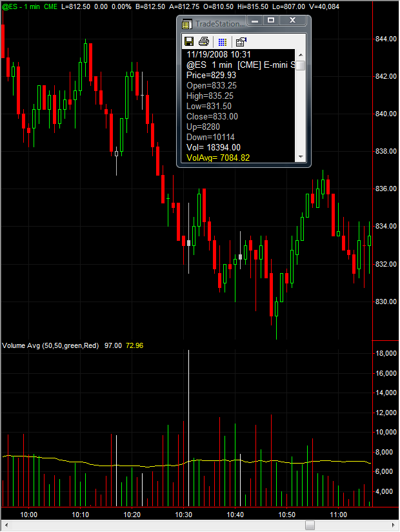Screen dimensions: 400x532
Task: Click the 10:50 time axis label
Action: 287,515
